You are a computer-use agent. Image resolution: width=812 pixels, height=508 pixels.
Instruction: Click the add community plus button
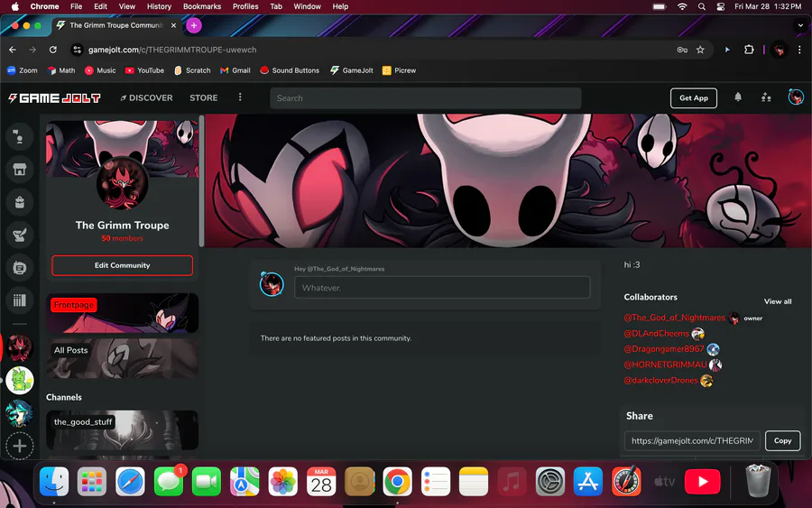click(x=19, y=446)
